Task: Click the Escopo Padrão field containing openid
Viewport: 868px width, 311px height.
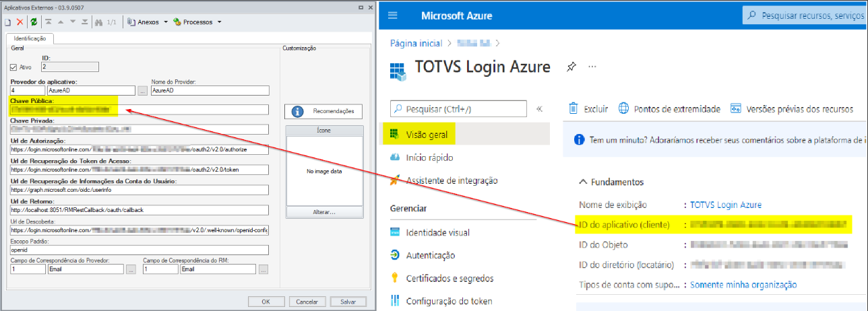Action: [139, 250]
